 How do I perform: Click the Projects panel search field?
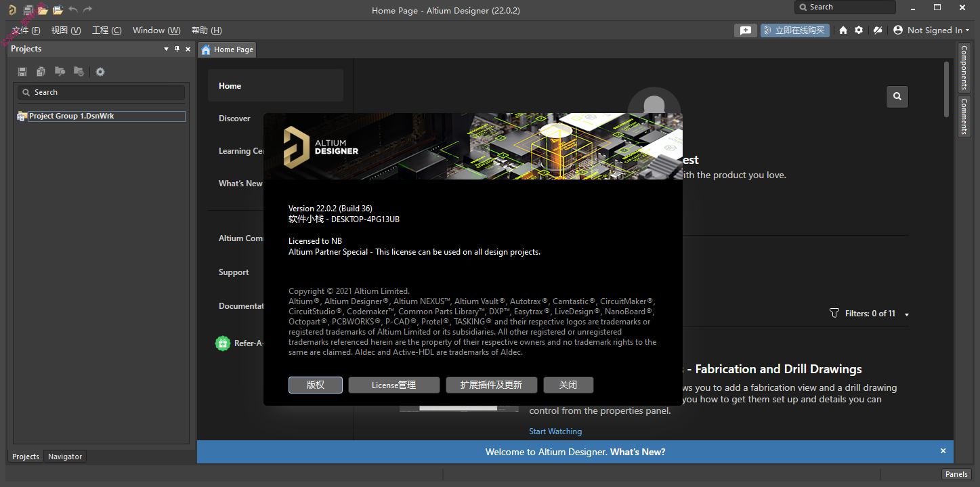pos(102,92)
